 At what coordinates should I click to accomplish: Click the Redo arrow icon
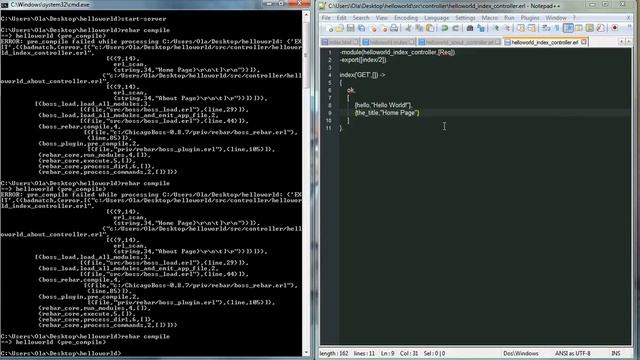click(x=455, y=28)
